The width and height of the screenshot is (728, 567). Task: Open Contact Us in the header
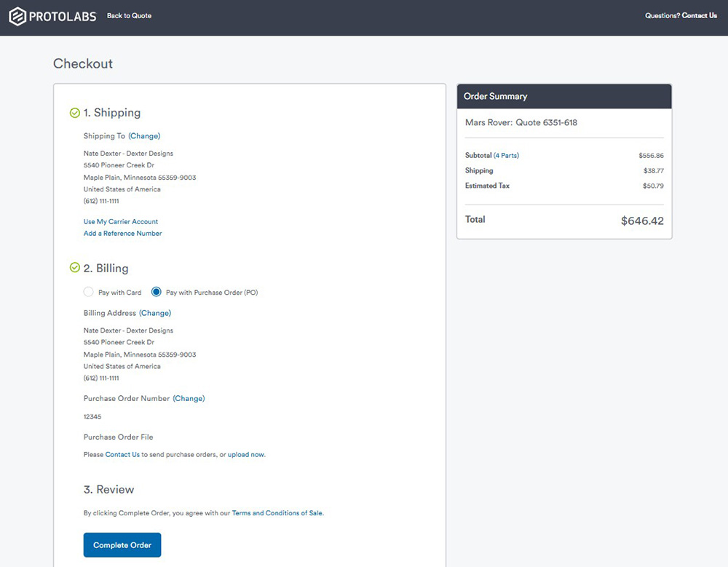[699, 16]
